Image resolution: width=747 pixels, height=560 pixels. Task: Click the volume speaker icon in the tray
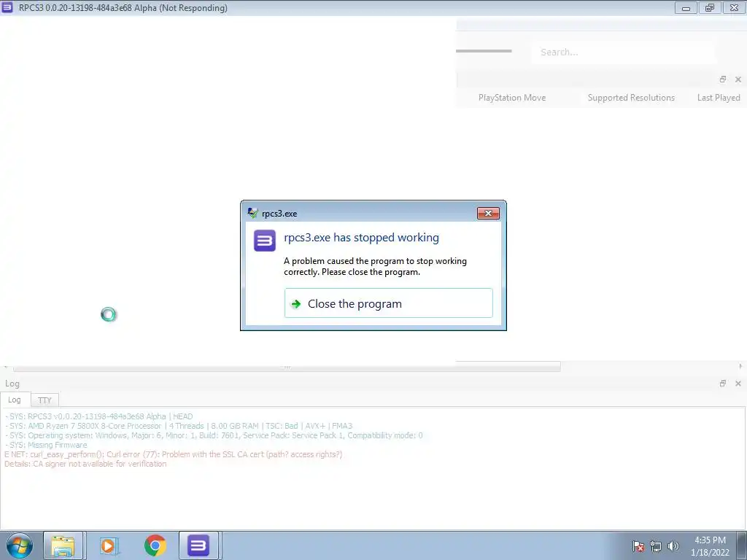673,546
